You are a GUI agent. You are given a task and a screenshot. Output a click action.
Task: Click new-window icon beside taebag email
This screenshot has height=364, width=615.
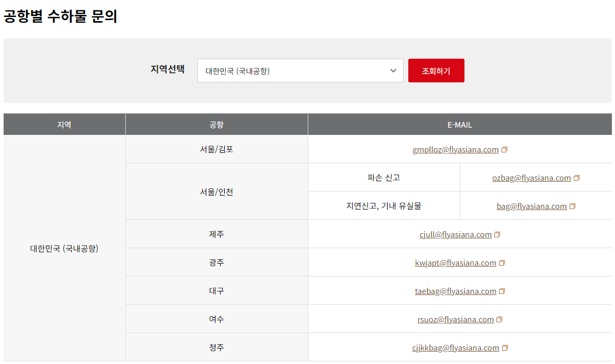point(502,291)
